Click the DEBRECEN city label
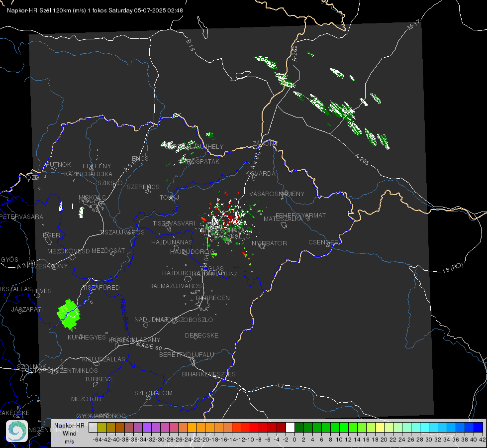 coord(213,298)
